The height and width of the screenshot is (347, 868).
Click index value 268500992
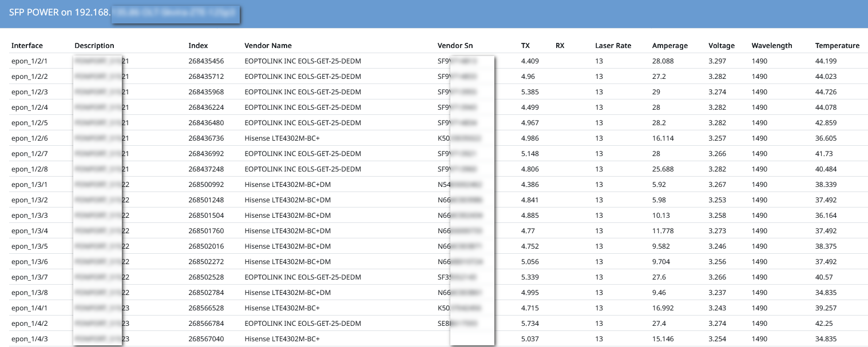[206, 185]
